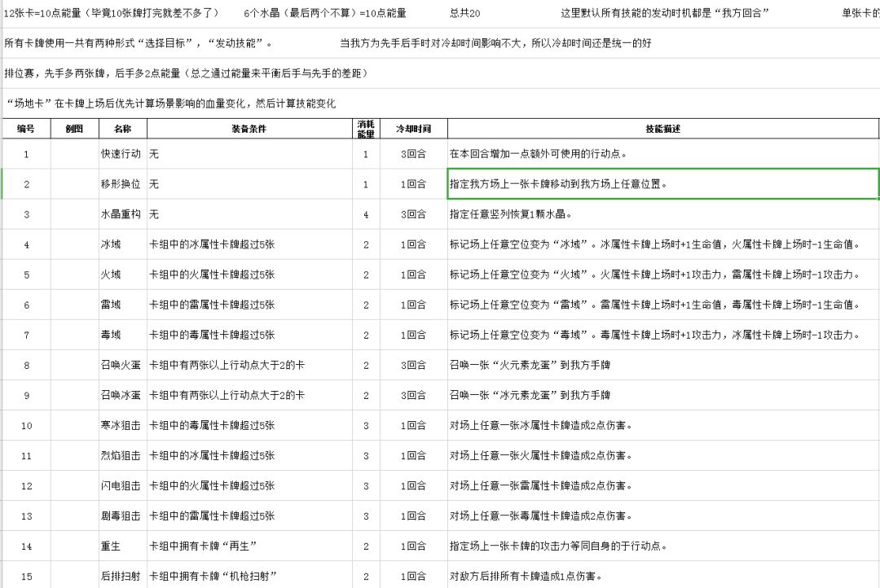Select the header cell 例图
This screenshot has width=880, height=588.
coord(74,129)
